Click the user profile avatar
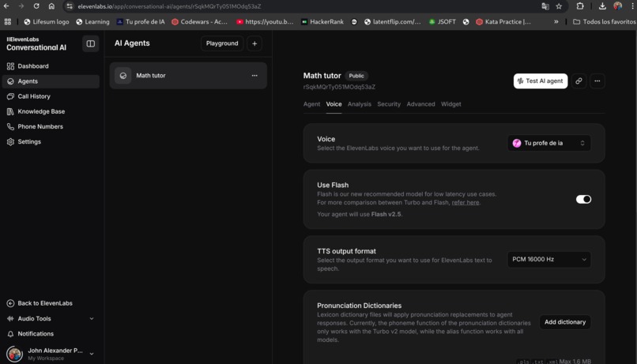Image resolution: width=637 pixels, height=364 pixels. click(x=15, y=354)
